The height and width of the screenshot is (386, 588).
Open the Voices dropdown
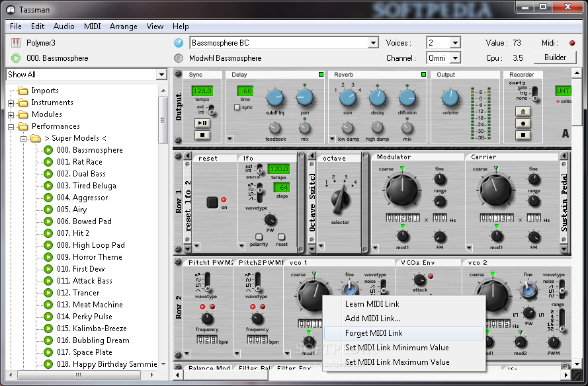pyautogui.click(x=455, y=43)
